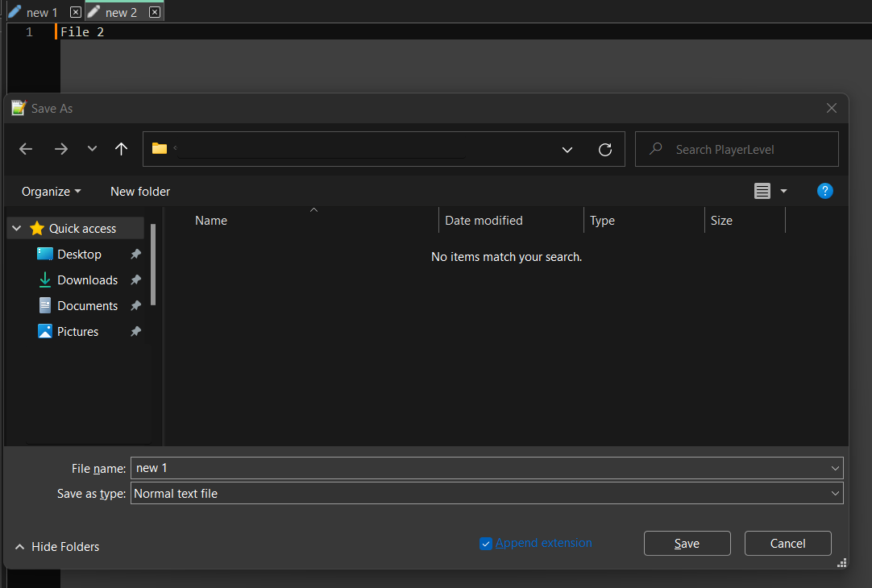The height and width of the screenshot is (588, 872).
Task: Open Documents in the navigation pane
Action: [87, 305]
